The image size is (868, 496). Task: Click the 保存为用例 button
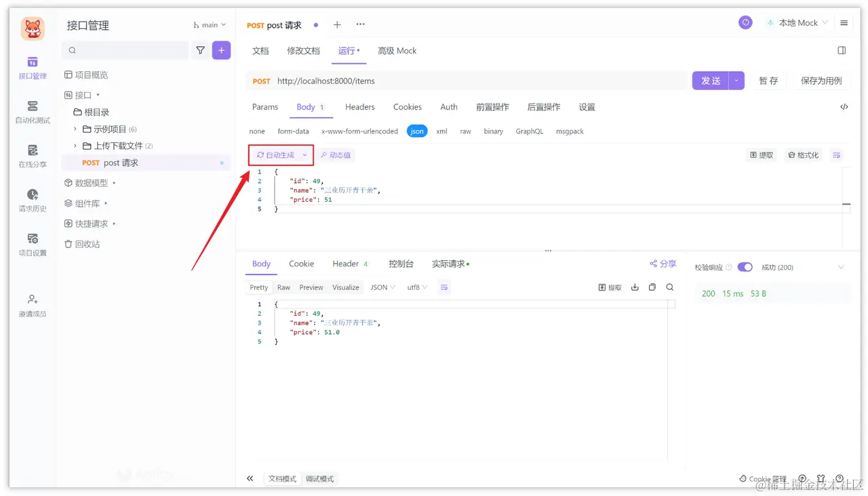[x=821, y=81]
